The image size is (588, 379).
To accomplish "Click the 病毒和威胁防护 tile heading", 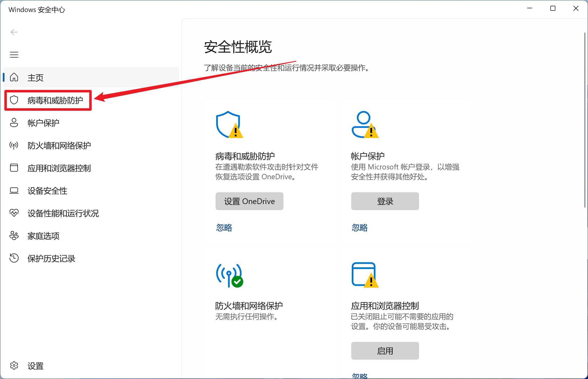I will point(245,156).
